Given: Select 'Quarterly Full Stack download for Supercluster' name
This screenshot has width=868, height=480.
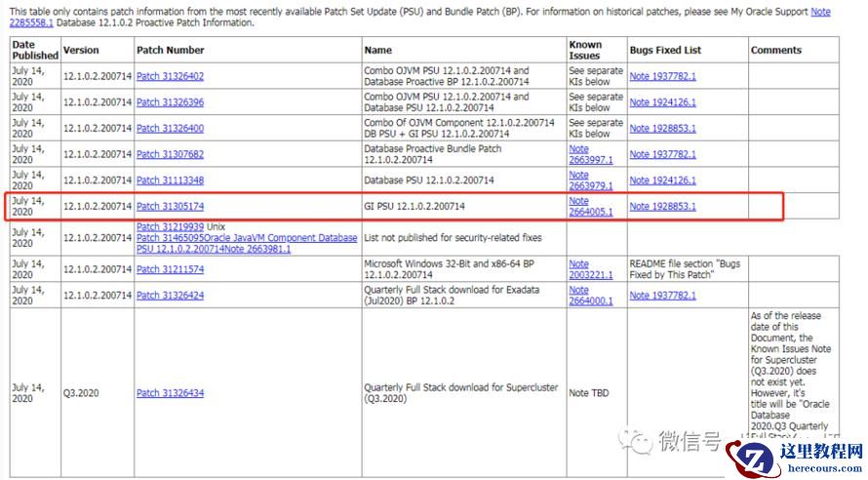Looking at the screenshot, I should pos(461,393).
